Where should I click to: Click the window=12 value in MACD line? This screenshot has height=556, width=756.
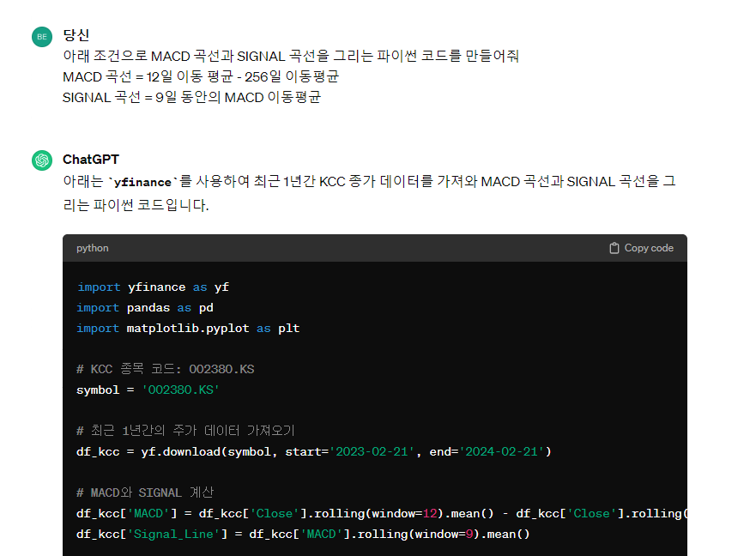(x=430, y=514)
